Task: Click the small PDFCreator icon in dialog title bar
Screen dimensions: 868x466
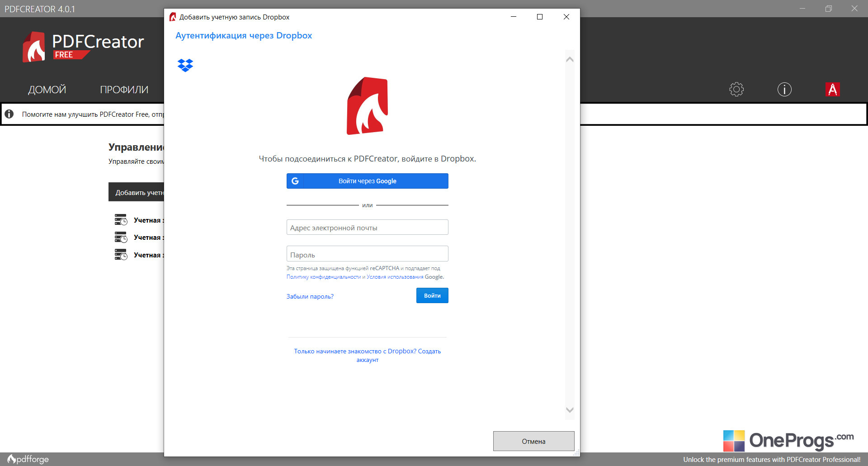Action: pyautogui.click(x=173, y=17)
